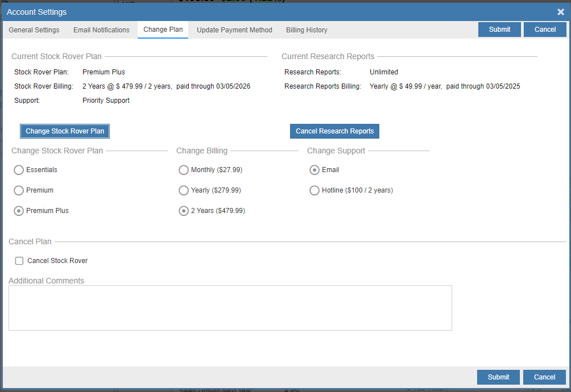Click the Cancel Research Reports button
This screenshot has width=571, height=392.
tap(334, 131)
